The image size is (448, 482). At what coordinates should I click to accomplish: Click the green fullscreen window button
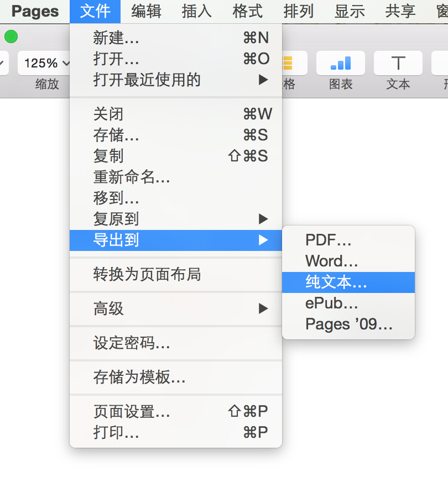(11, 36)
